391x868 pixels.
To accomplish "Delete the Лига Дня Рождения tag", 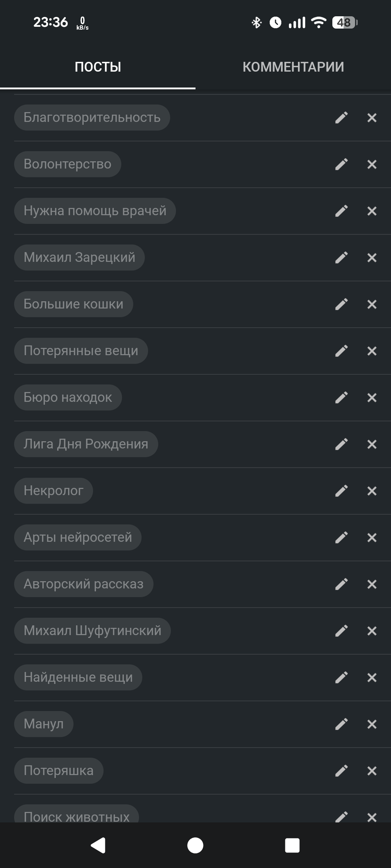I will pyautogui.click(x=372, y=444).
